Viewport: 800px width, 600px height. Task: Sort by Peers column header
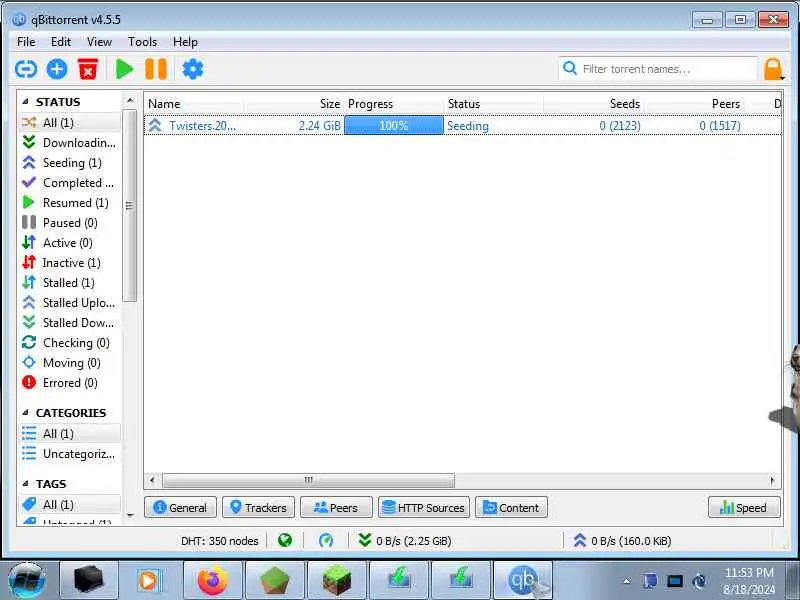click(694, 104)
